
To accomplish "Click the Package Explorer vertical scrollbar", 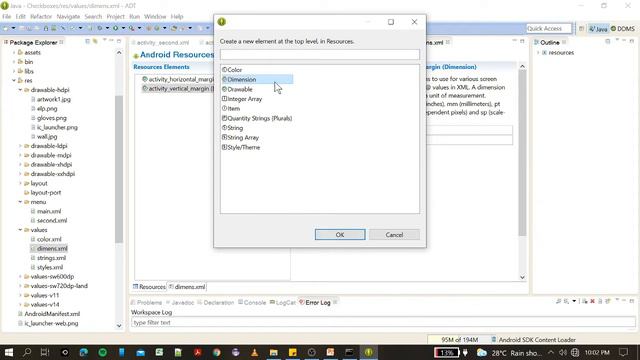I will coord(119,169).
